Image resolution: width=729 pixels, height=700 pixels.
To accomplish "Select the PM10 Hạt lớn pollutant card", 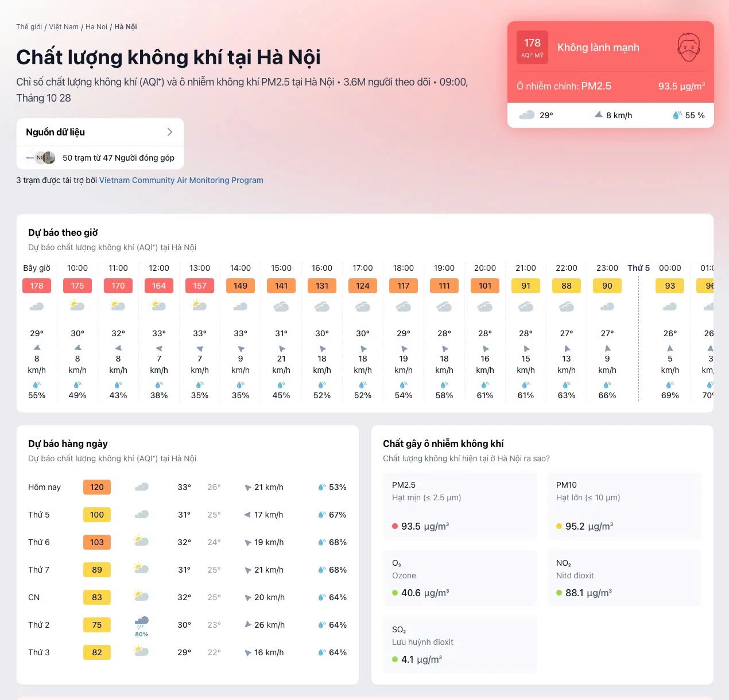I will coord(625,506).
